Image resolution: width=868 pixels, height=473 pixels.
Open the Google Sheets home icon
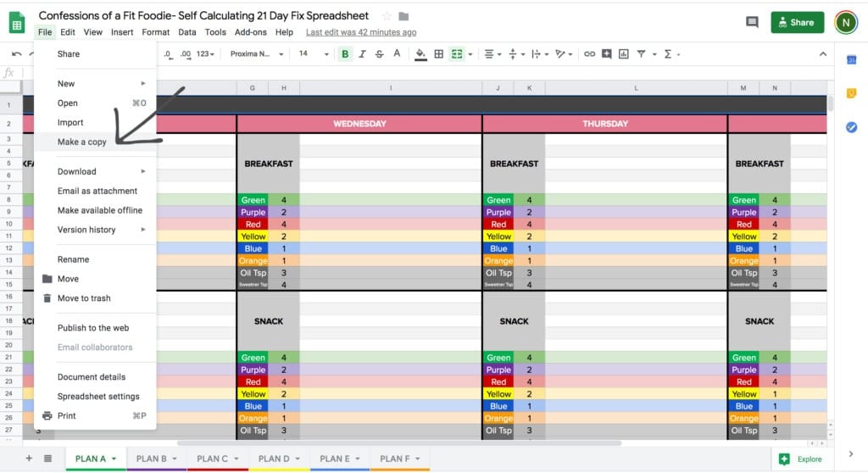(x=17, y=23)
